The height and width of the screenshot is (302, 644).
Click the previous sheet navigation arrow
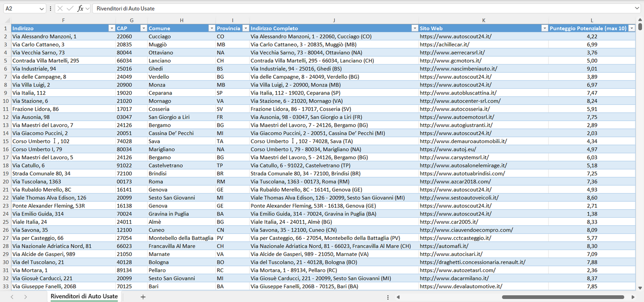tap(12, 297)
